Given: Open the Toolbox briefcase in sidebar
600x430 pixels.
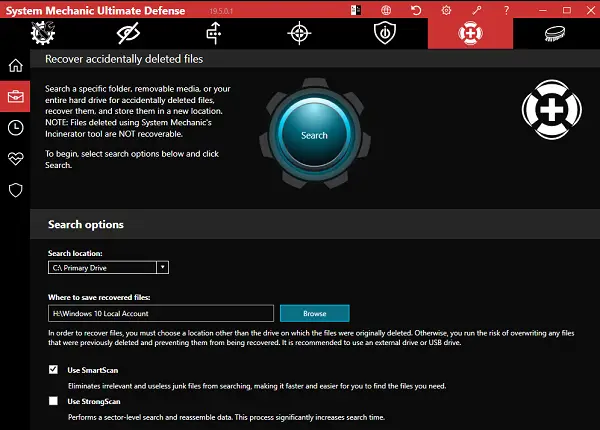Looking at the screenshot, I should [x=15, y=96].
